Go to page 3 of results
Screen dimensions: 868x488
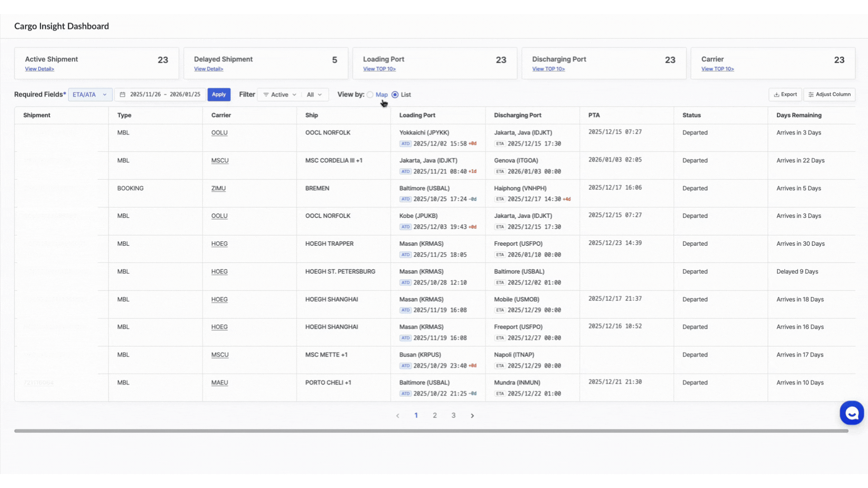coord(453,416)
